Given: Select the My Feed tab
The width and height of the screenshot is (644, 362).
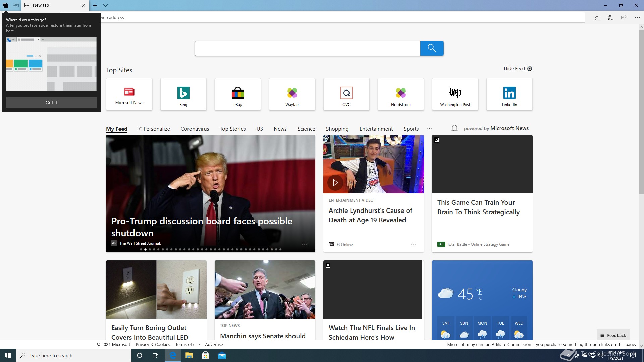Looking at the screenshot, I should pyautogui.click(x=117, y=129).
